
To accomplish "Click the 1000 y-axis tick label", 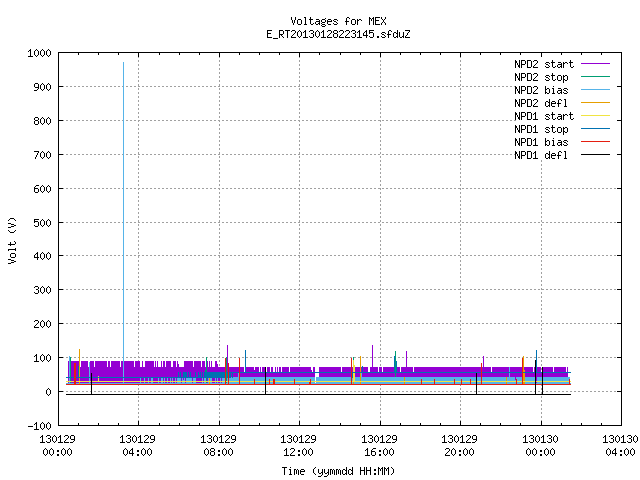I will 39,53.
